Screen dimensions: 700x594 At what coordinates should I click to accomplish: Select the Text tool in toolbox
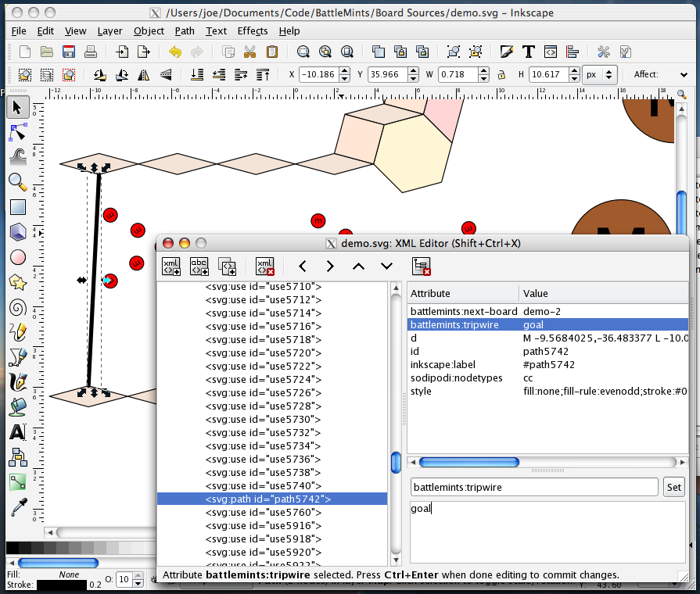[x=17, y=432]
